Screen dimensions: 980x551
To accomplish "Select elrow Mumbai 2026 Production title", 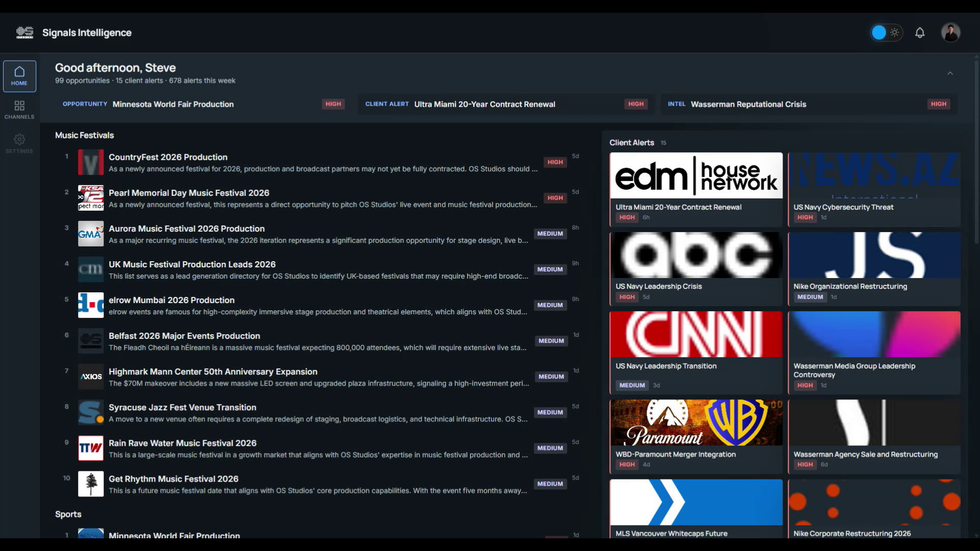I will (x=171, y=300).
